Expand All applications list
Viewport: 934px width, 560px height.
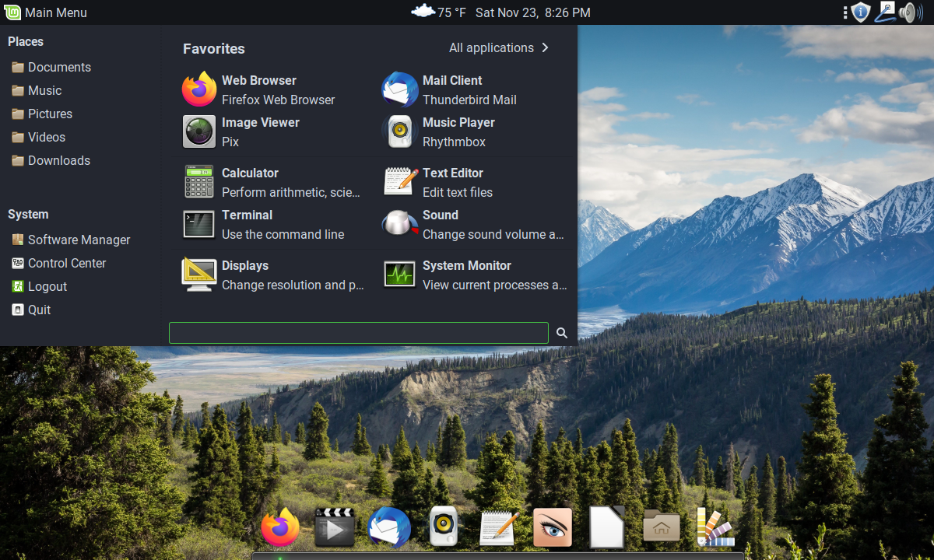pyautogui.click(x=499, y=48)
